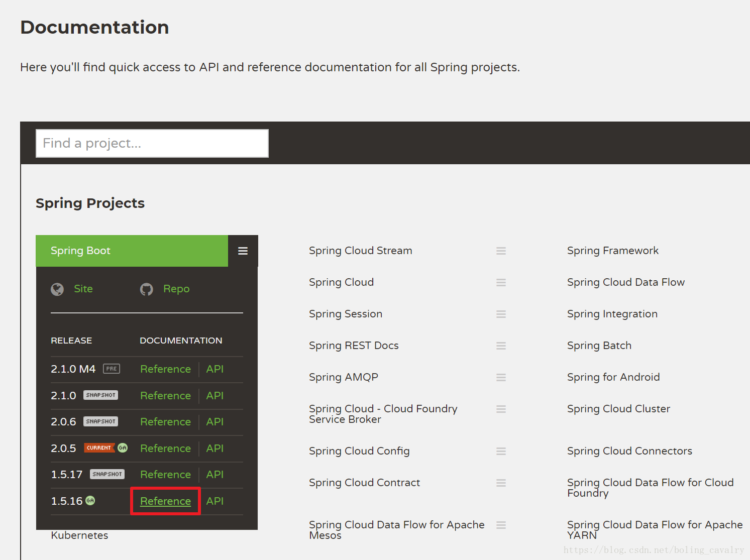Select the Spring Integration project
This screenshot has width=750, height=560.
click(x=612, y=314)
